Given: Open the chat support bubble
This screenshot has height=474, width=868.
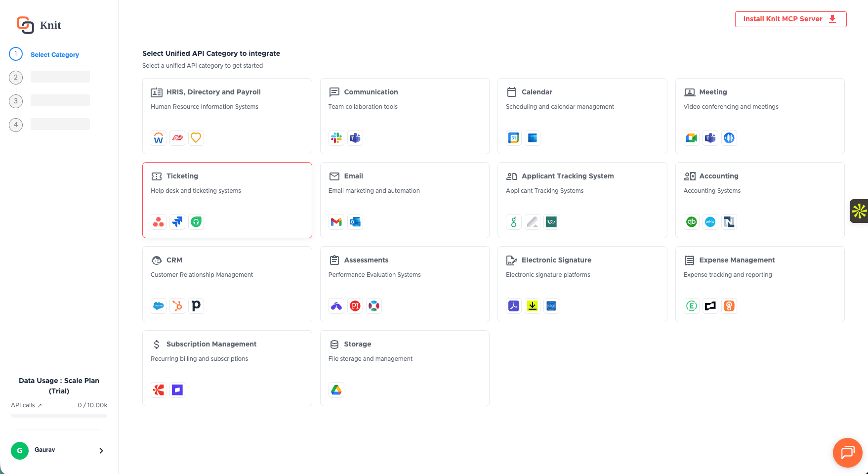Looking at the screenshot, I should (848, 452).
